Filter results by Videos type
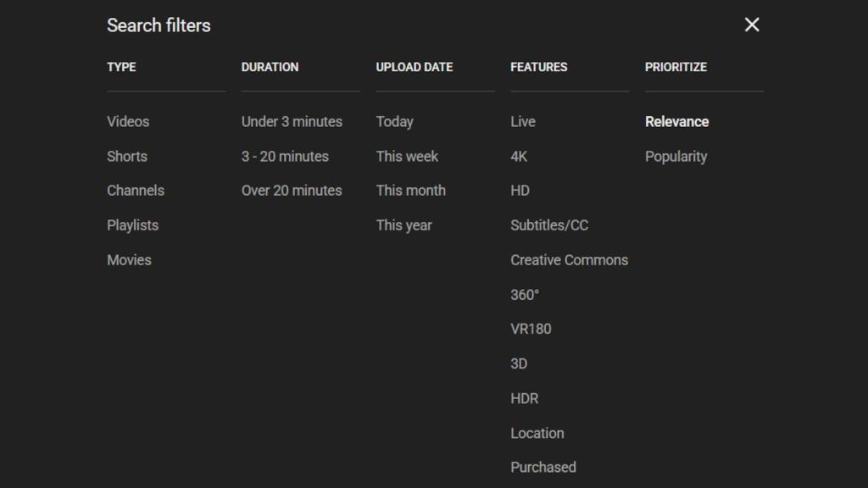Screen dimensions: 868x488 [x=128, y=121]
